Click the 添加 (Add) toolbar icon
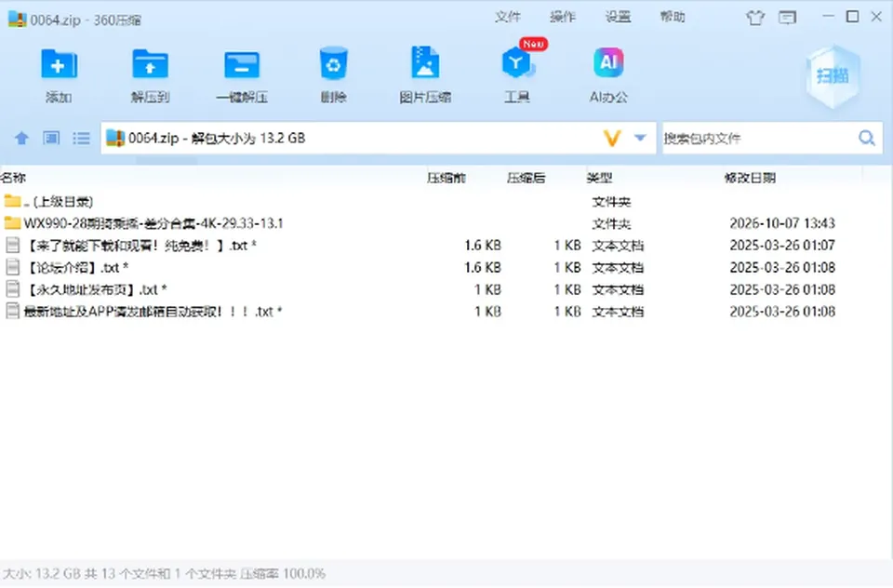Viewport: 893px width, 588px height. pyautogui.click(x=59, y=64)
